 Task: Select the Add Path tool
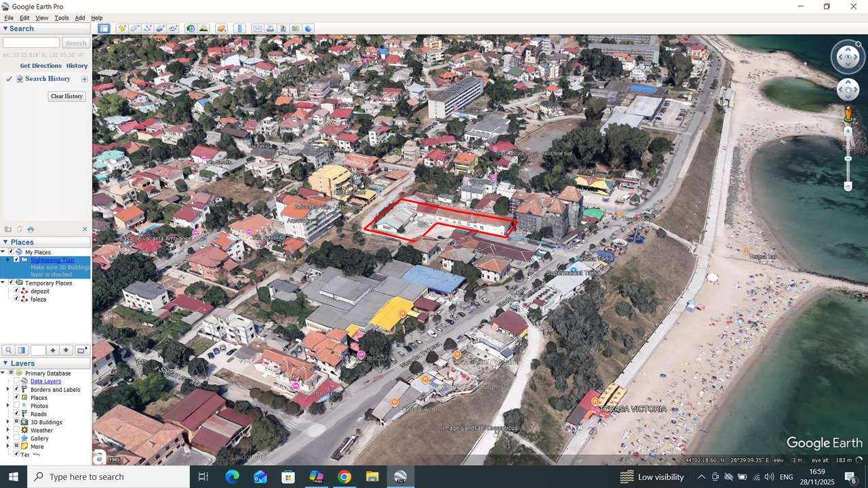(147, 28)
